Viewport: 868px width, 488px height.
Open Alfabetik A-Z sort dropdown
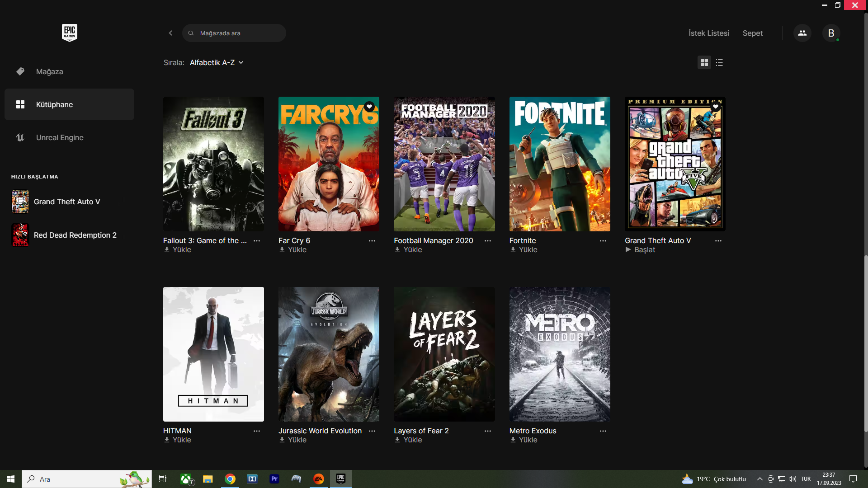tap(217, 62)
